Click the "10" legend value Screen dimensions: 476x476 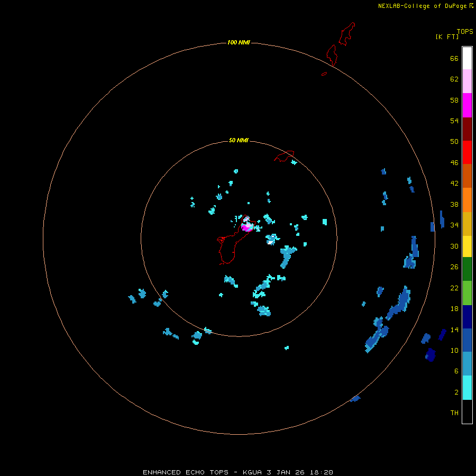point(454,351)
